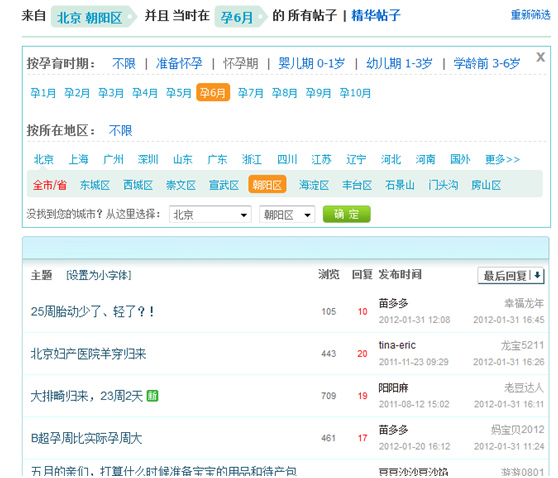This screenshot has height=478, width=558.
Task: Select the 西城区 district
Action: [x=138, y=185]
